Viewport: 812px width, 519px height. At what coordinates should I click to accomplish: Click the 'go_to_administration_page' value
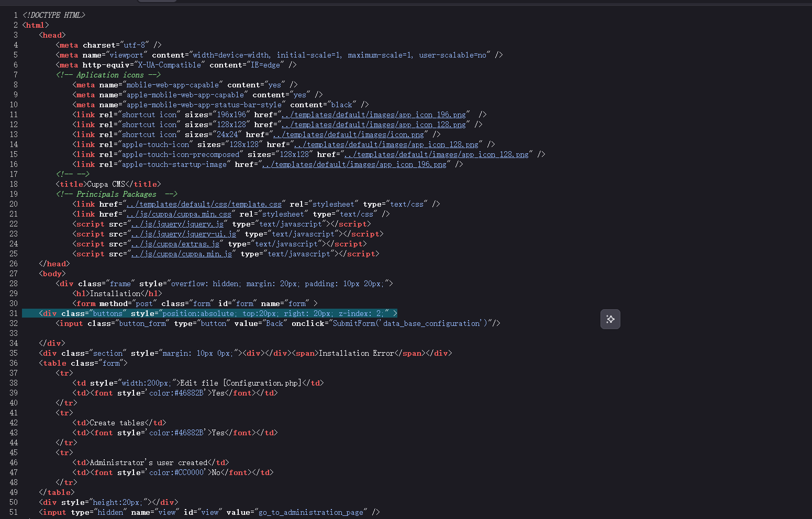(x=311, y=512)
